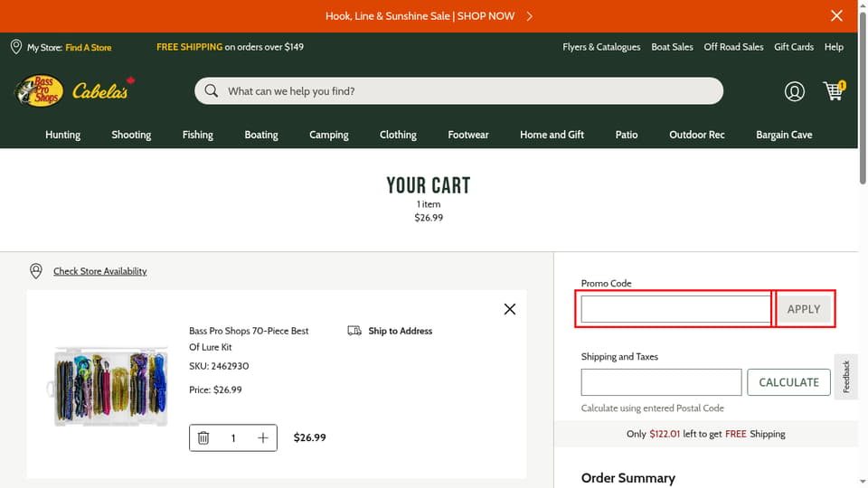The width and height of the screenshot is (868, 488).
Task: Go to Off Road Sales
Action: (x=733, y=47)
